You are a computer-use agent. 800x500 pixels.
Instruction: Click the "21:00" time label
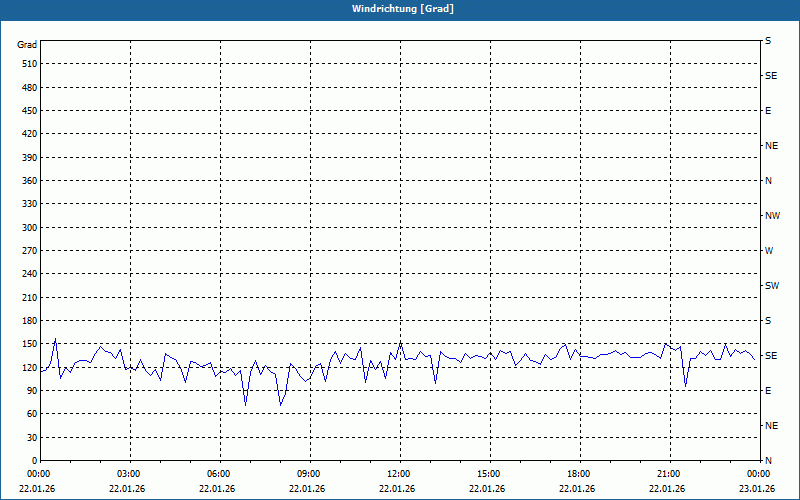pyautogui.click(x=669, y=474)
